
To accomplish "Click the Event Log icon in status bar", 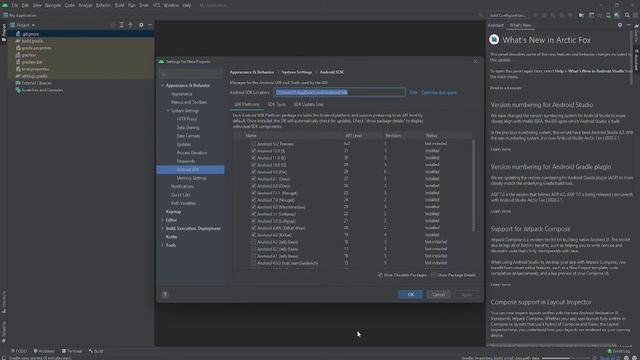I will tap(609, 351).
